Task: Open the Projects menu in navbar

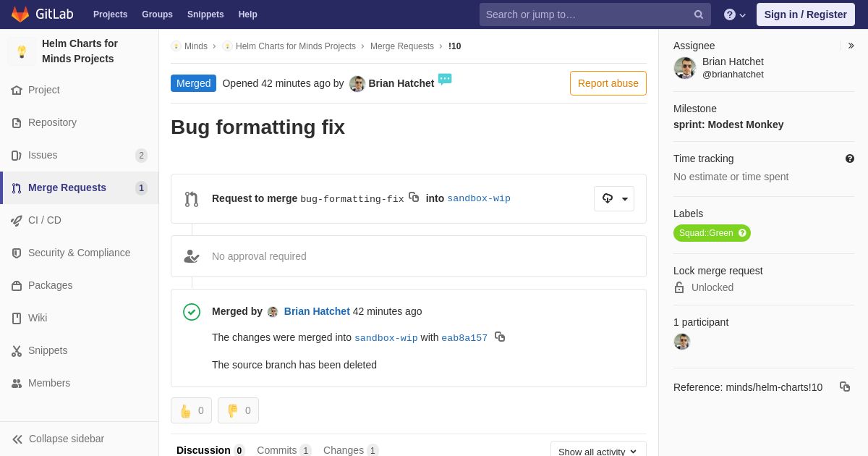Action: click(x=110, y=14)
